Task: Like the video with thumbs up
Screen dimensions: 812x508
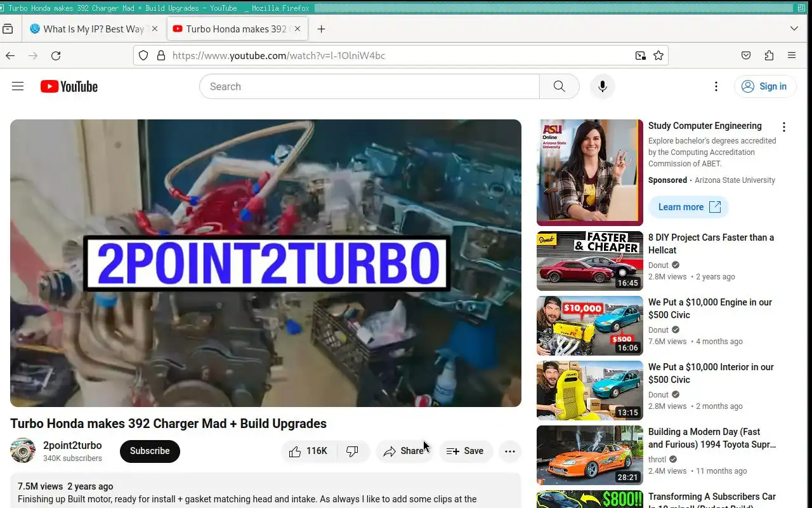Action: coord(308,451)
